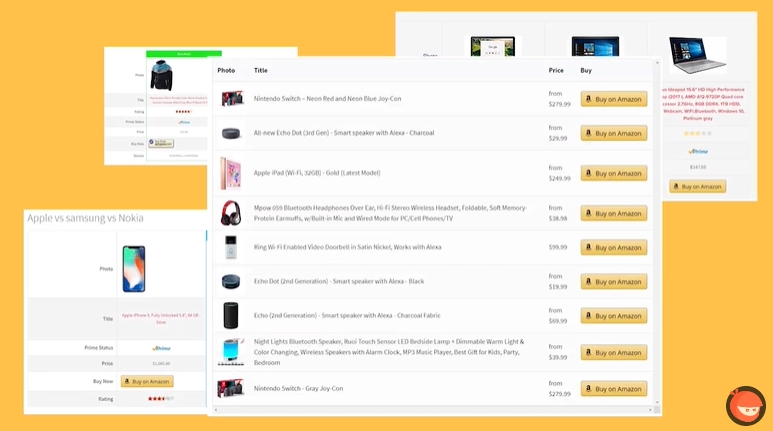
Task: Click star rating under Lenovo Ideapad laptop
Action: tap(697, 133)
